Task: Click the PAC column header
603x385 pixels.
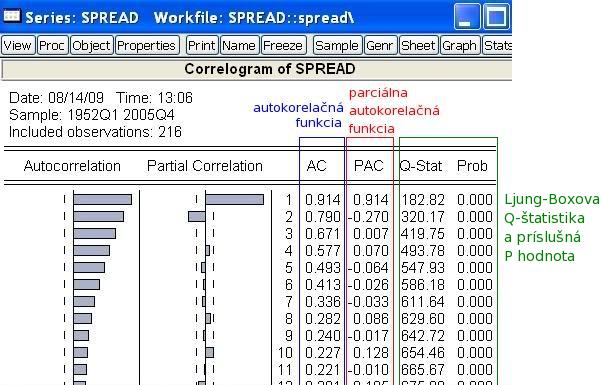Action: click(369, 166)
